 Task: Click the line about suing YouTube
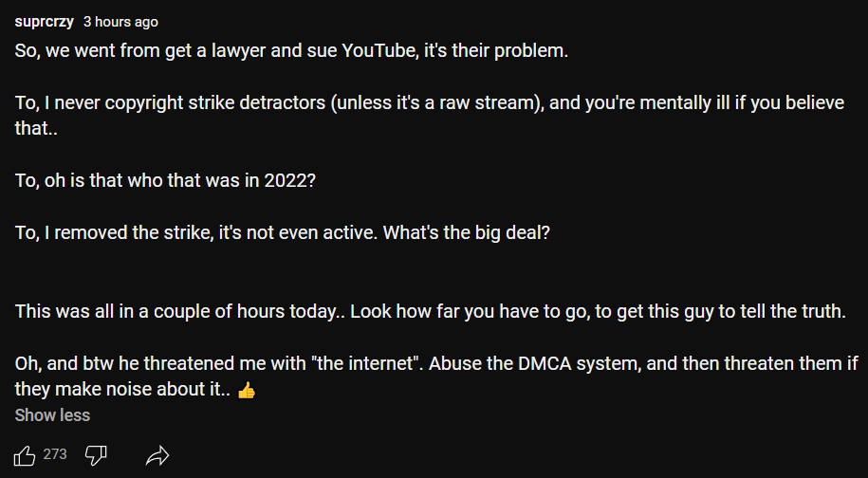point(292,51)
